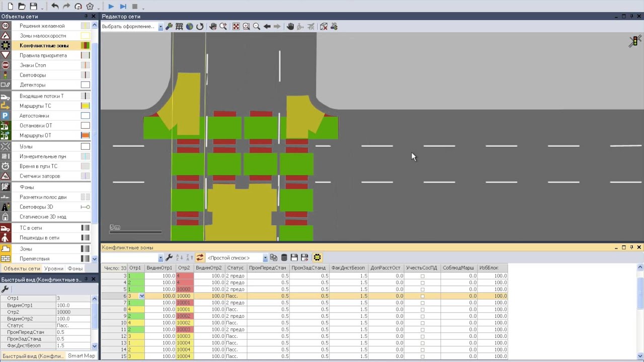Open dropdown arrow next to Save icon

[41, 8]
